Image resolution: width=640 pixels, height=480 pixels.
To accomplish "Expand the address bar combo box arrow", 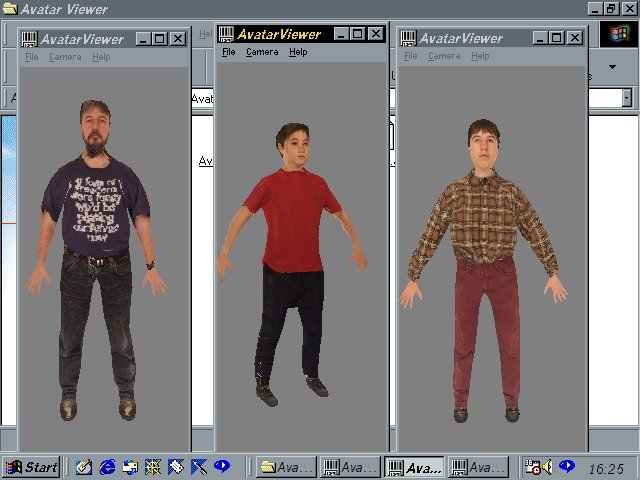I will (x=627, y=98).
